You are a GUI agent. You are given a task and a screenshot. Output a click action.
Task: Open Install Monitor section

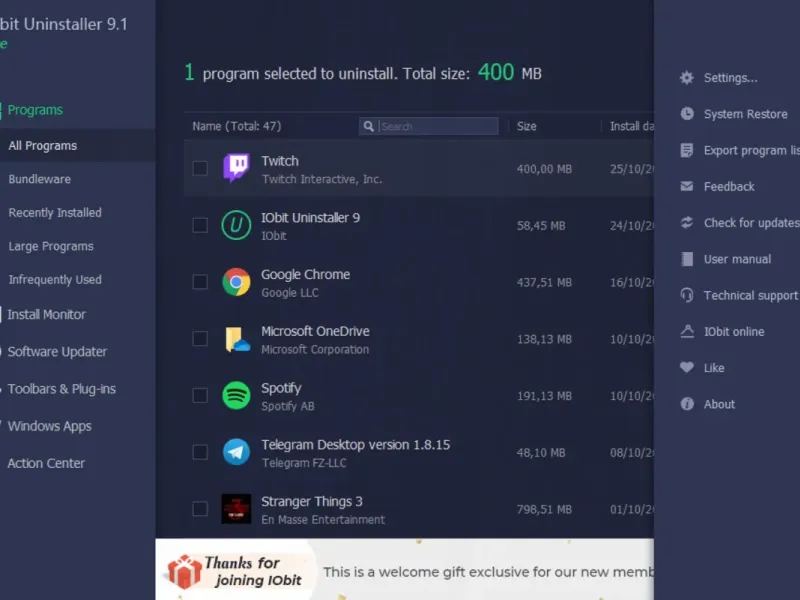(46, 315)
